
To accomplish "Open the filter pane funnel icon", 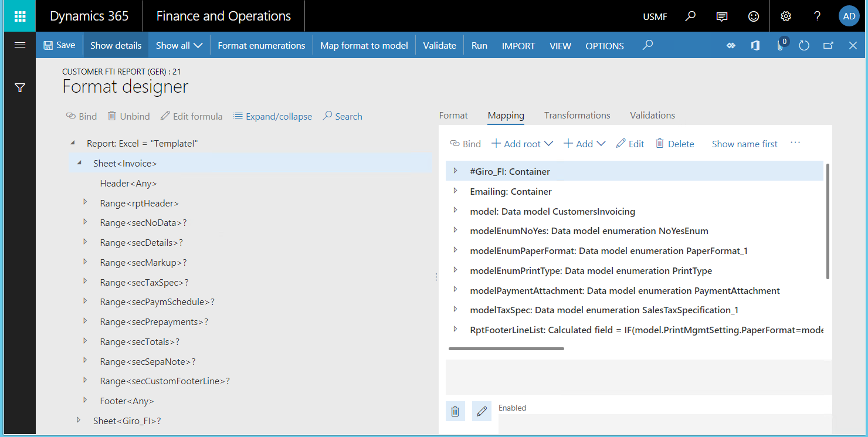I will click(20, 88).
